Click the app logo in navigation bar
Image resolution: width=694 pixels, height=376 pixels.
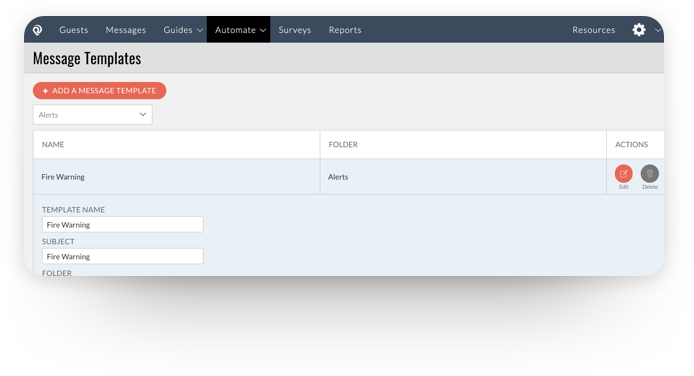pyautogui.click(x=38, y=30)
